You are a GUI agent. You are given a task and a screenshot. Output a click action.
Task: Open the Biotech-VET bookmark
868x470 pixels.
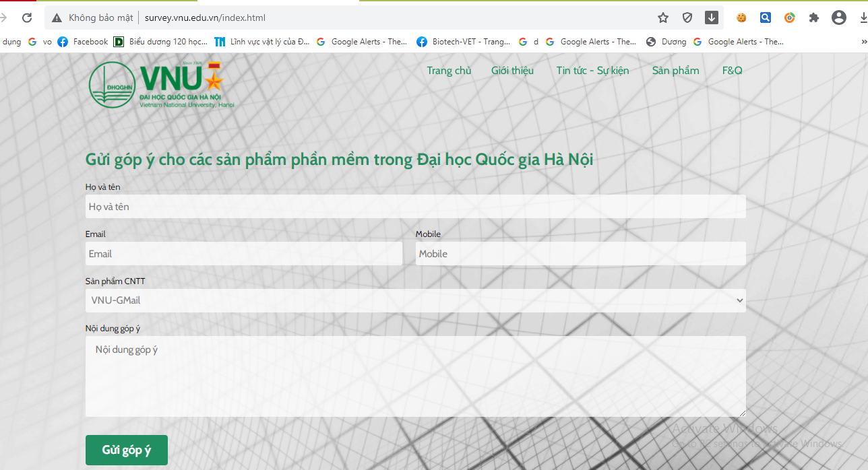[x=464, y=42]
